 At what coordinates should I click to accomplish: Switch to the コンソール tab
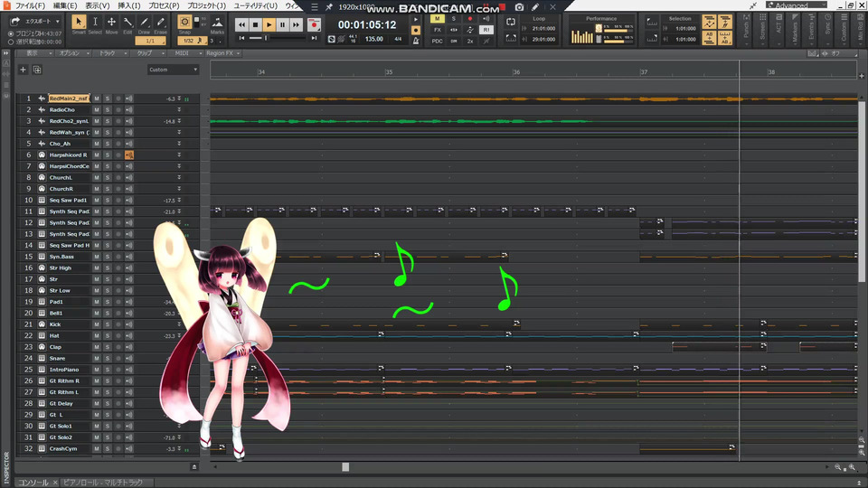[x=33, y=483]
